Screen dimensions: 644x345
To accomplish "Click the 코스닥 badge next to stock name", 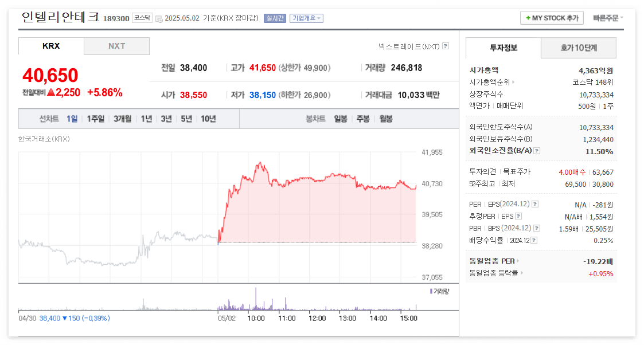I will [142, 17].
